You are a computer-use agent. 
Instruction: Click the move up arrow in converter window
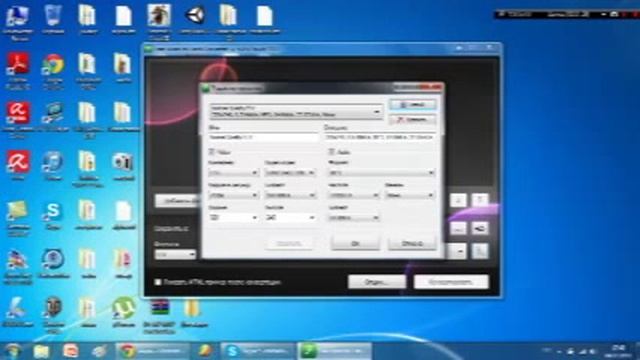point(480,200)
